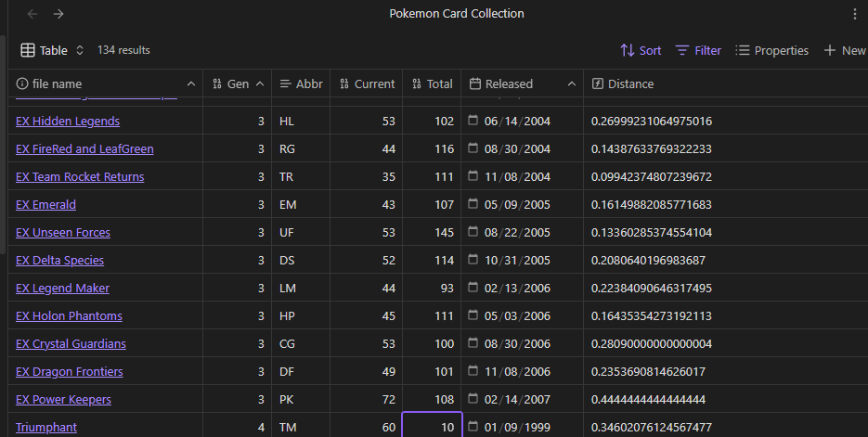Open the EX Hidden Legends note
Image resolution: width=868 pixels, height=437 pixels.
click(x=68, y=122)
